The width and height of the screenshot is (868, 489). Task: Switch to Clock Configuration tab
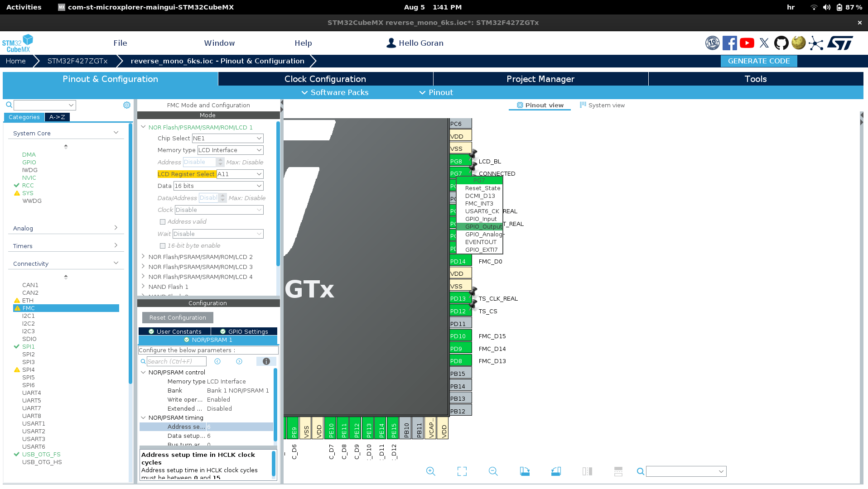coord(325,79)
